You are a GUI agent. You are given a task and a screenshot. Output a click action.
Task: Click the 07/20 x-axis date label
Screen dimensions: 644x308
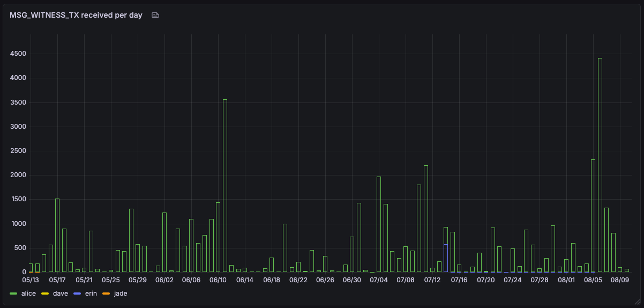[486, 280]
